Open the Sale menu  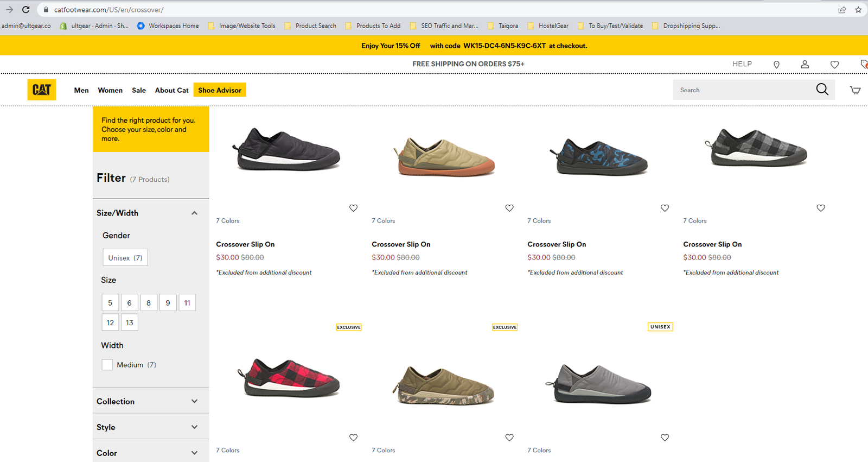tap(139, 90)
